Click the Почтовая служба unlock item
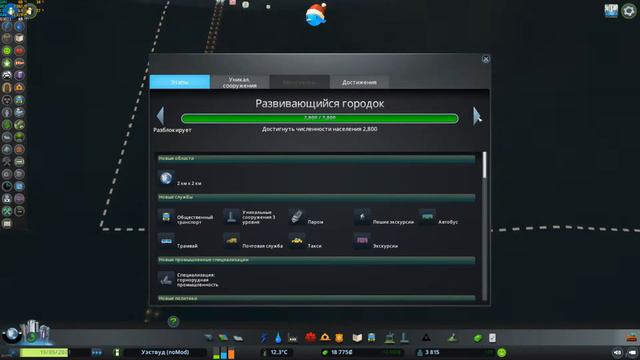The width and height of the screenshot is (640, 360). click(x=253, y=241)
